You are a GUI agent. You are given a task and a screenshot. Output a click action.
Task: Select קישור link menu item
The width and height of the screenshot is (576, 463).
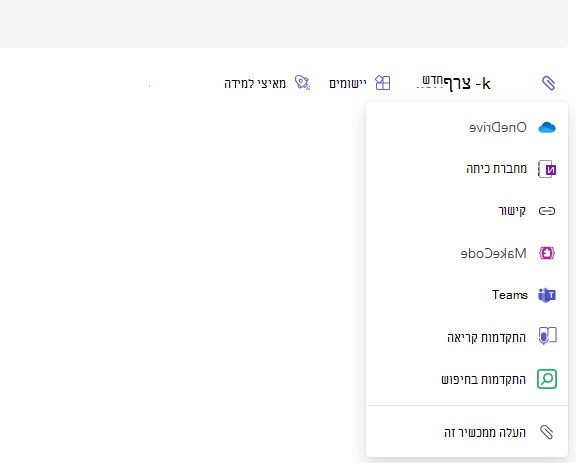pyautogui.click(x=467, y=211)
